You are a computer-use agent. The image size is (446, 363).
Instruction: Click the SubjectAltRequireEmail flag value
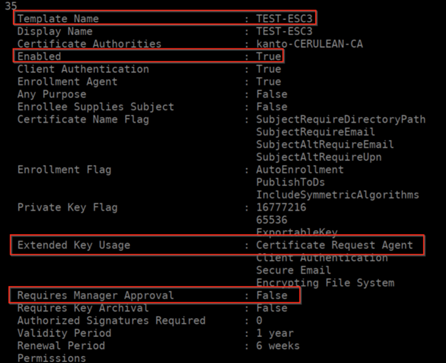tap(325, 145)
